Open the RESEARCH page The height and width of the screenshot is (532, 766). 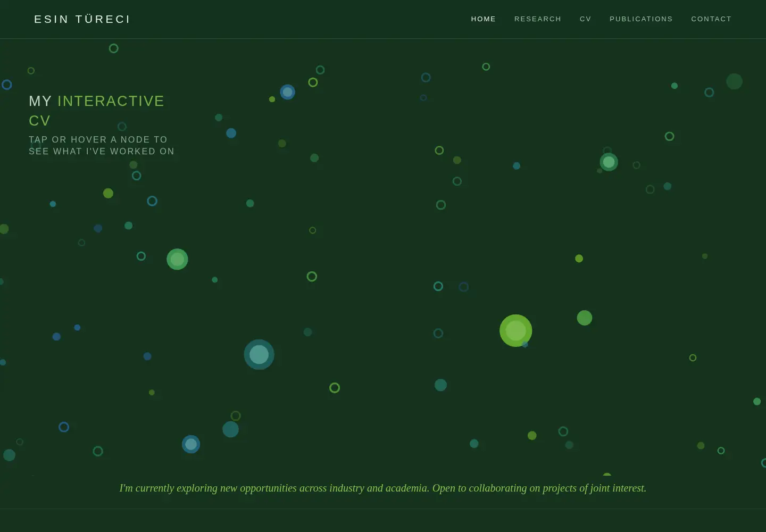537,19
